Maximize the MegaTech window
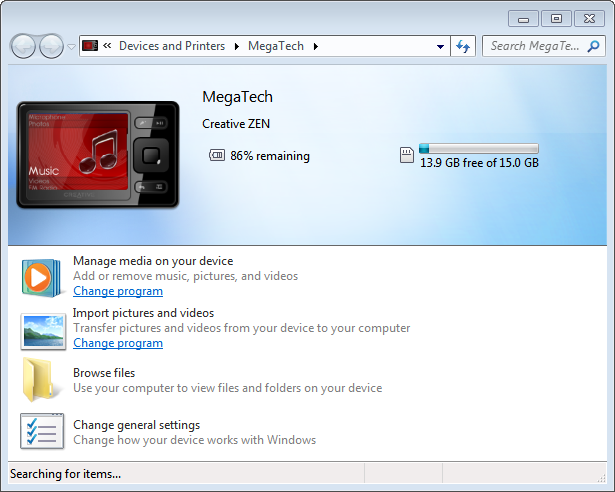This screenshot has height=492, width=615. click(x=556, y=19)
